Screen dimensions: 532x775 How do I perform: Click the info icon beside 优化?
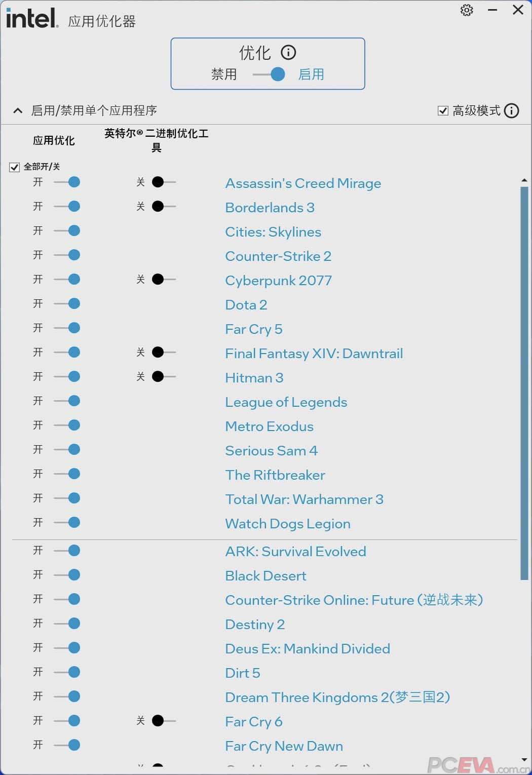288,52
